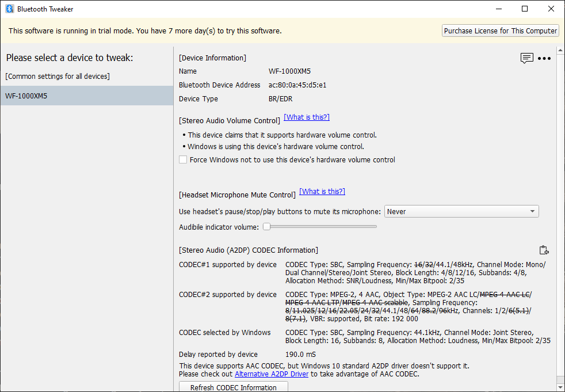Follow the Alternative A2DP Driver link
This screenshot has height=392, width=565.
(272, 374)
